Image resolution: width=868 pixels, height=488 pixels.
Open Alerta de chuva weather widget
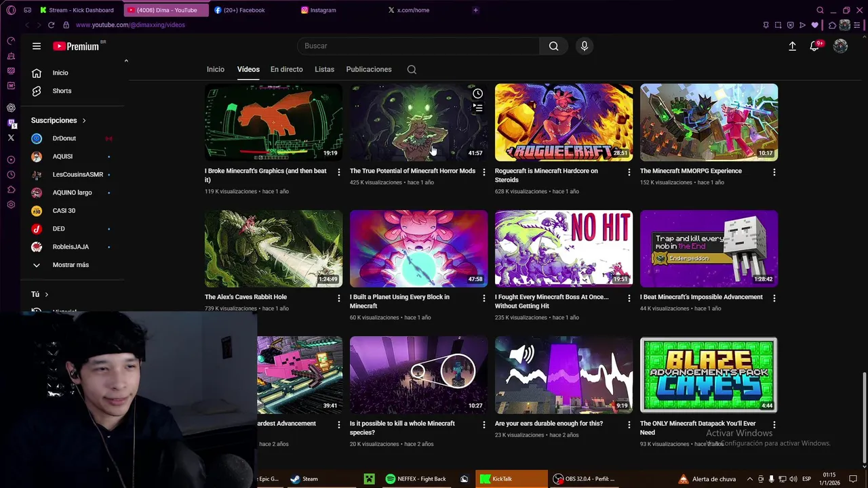click(707, 479)
